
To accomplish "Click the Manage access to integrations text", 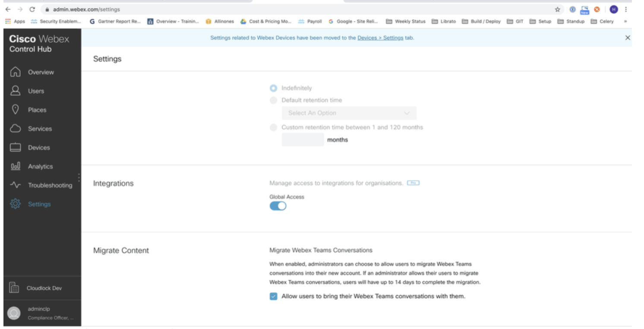I will coord(336,183).
